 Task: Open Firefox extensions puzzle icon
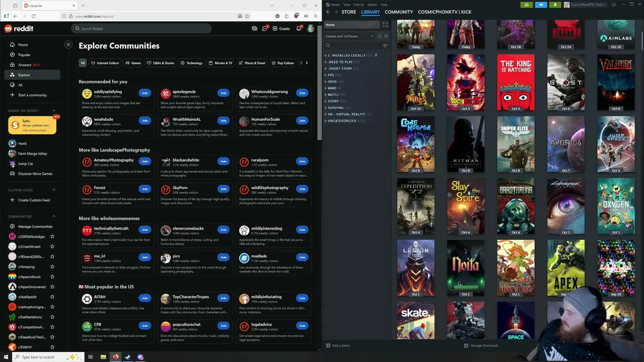287,16
